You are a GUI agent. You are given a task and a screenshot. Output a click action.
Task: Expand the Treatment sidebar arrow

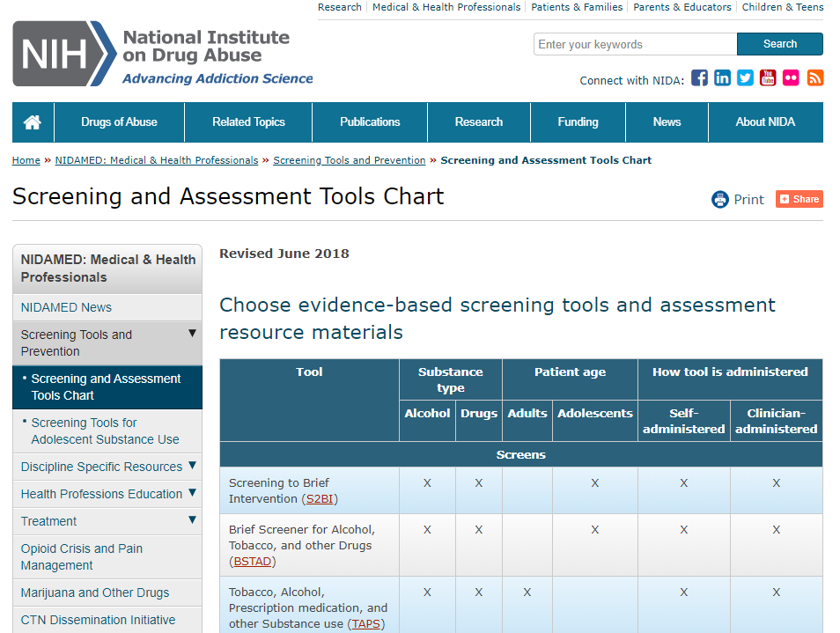click(192, 520)
